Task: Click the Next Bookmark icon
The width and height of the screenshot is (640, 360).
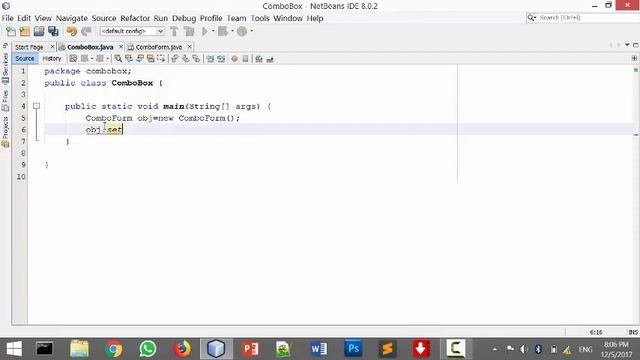Action: click(x=186, y=59)
